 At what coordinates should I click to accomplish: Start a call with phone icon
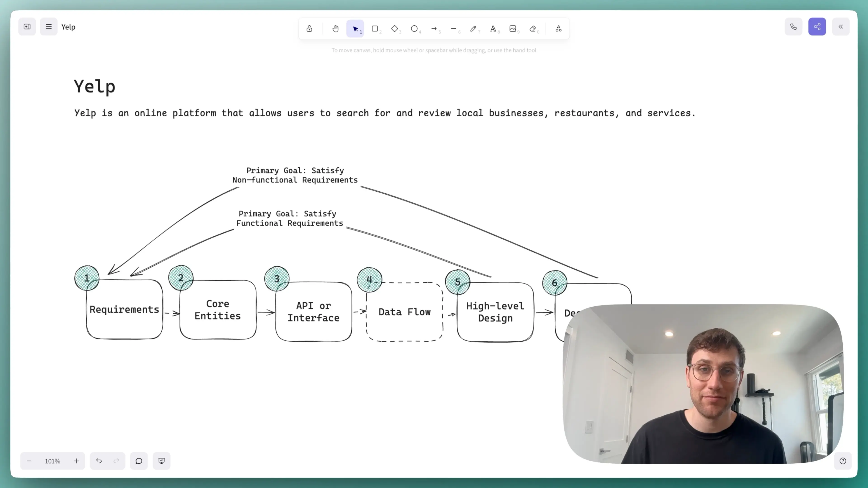[x=793, y=27]
